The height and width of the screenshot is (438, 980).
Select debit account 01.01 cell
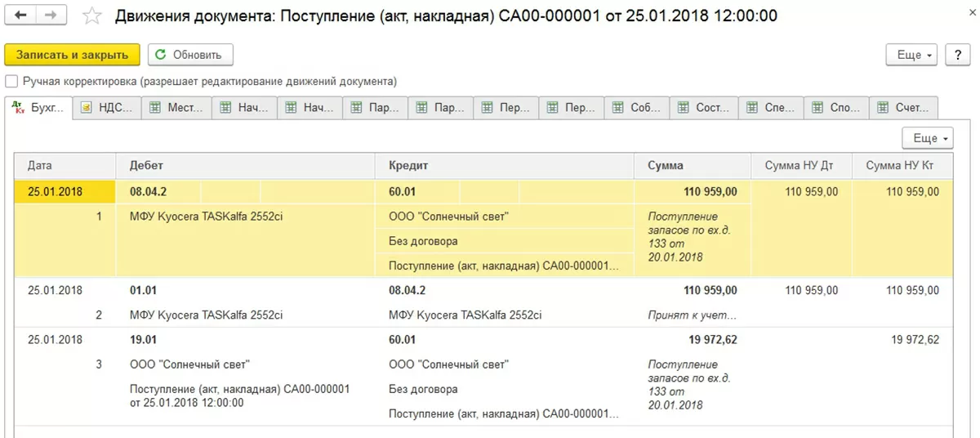point(144,290)
